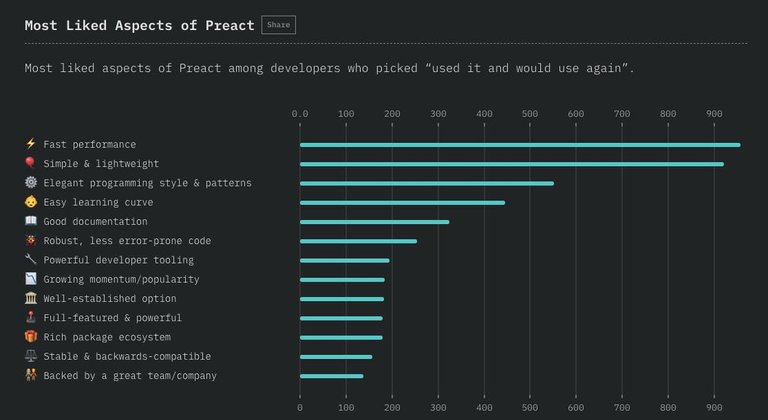Viewport: 768px width, 420px height.
Task: Click the lightning bolt Fast performance icon
Action: click(x=31, y=144)
